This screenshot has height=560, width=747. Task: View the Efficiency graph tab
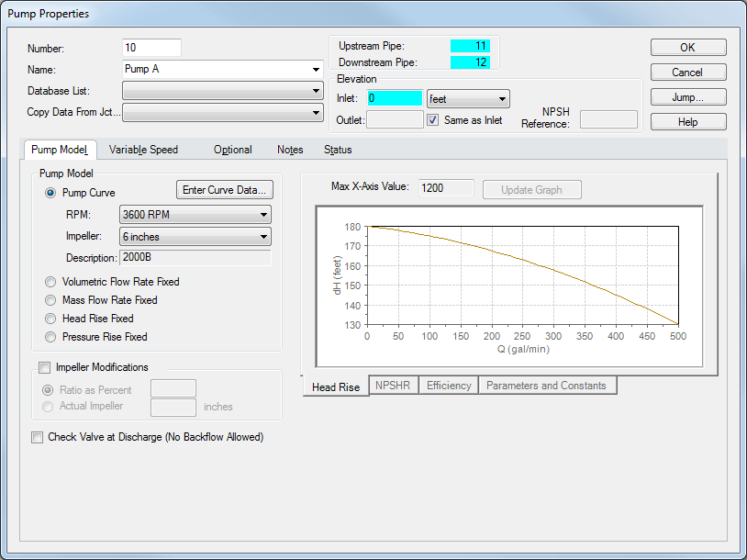pos(449,386)
